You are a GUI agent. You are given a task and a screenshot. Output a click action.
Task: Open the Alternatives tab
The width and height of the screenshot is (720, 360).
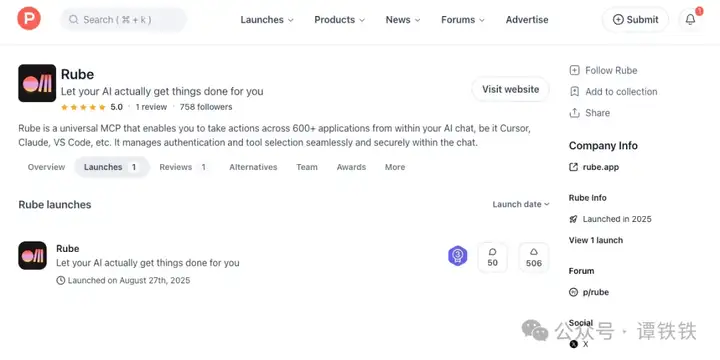click(253, 167)
